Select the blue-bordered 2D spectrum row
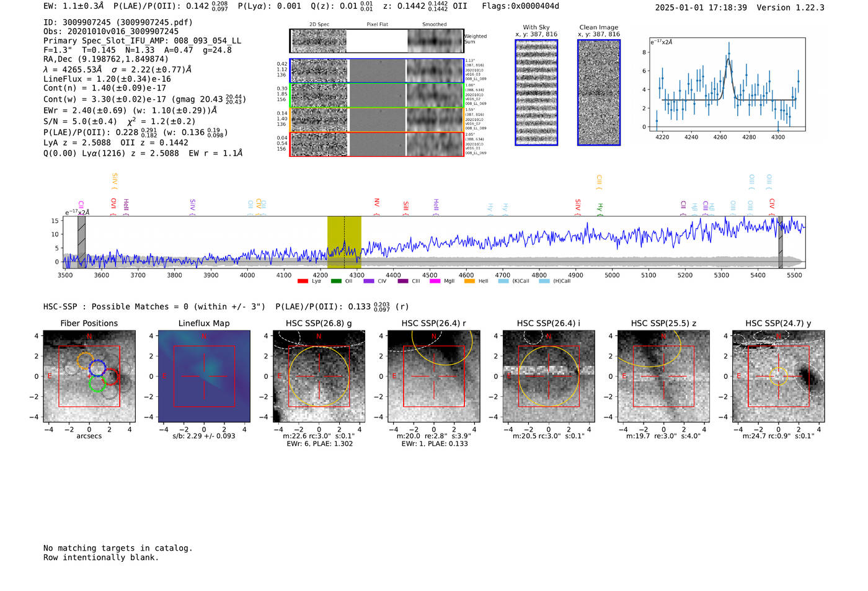The width and height of the screenshot is (868, 591). 376,71
